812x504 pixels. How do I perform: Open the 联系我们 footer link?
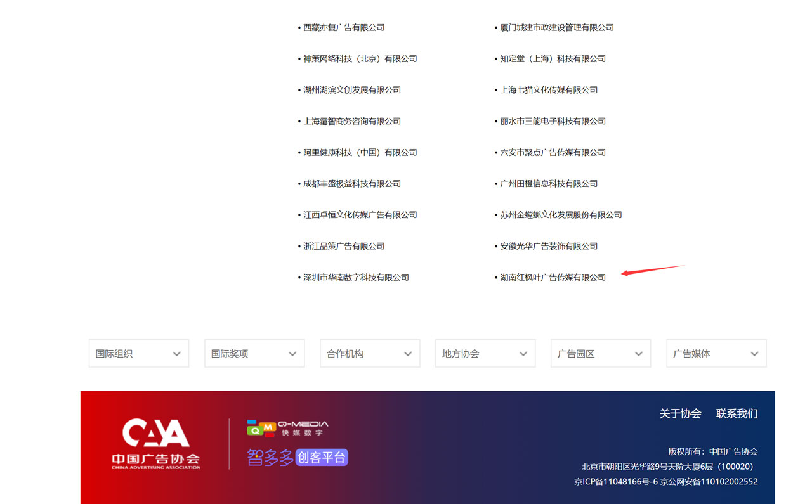(737, 413)
